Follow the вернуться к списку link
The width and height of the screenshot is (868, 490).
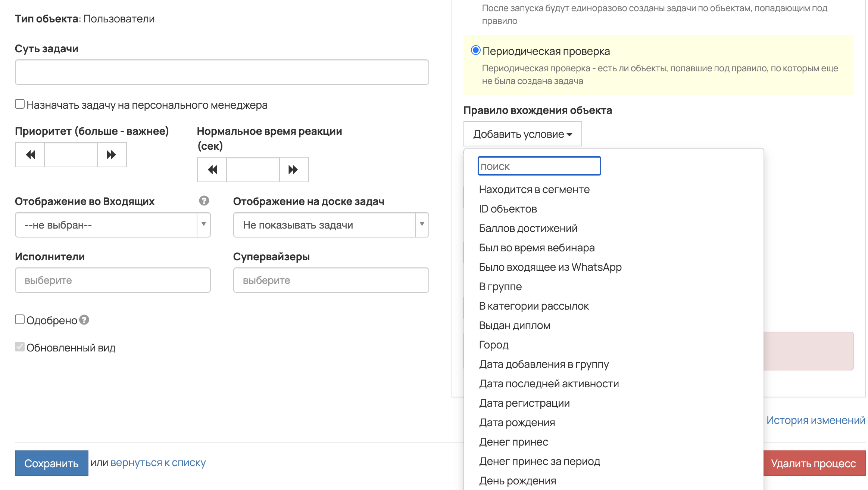[158, 463]
